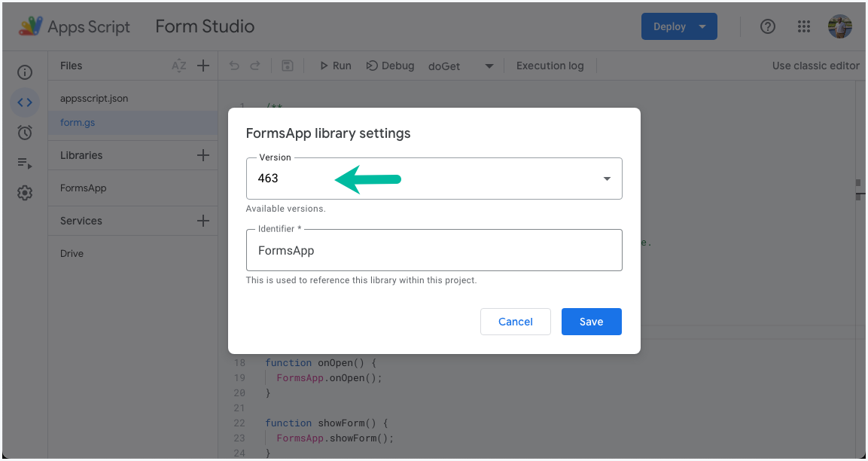
Task: Click the dialog title FormsApp library settings
Action: 328,133
